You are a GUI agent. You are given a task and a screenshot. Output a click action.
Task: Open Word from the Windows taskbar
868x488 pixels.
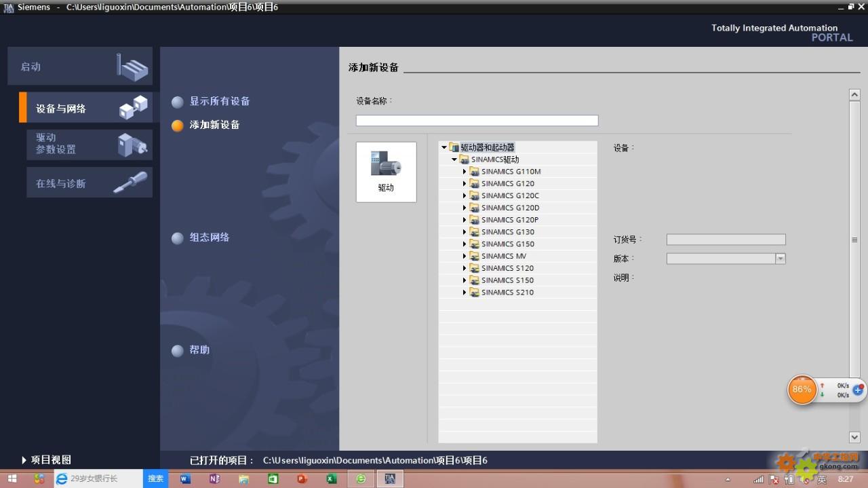click(x=185, y=478)
